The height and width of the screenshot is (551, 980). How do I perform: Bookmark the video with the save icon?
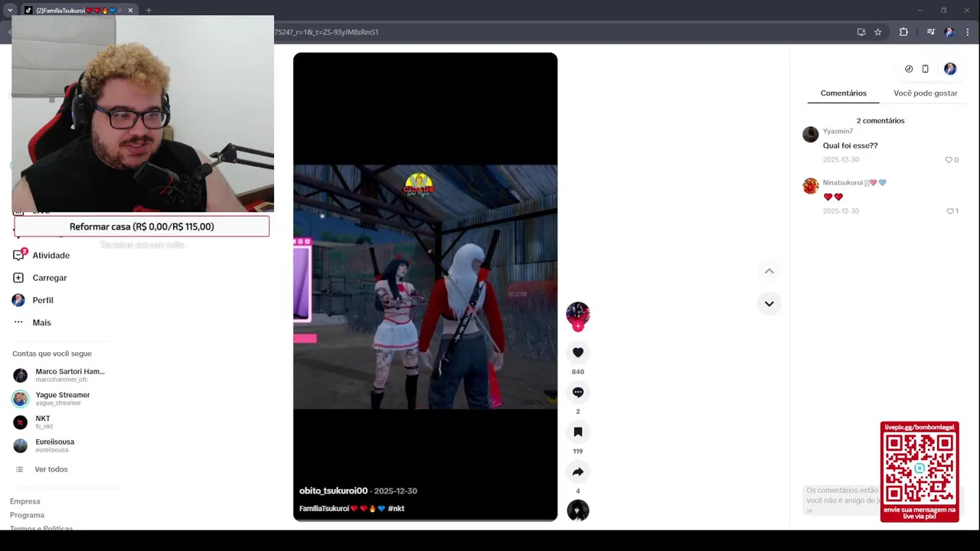click(x=578, y=432)
